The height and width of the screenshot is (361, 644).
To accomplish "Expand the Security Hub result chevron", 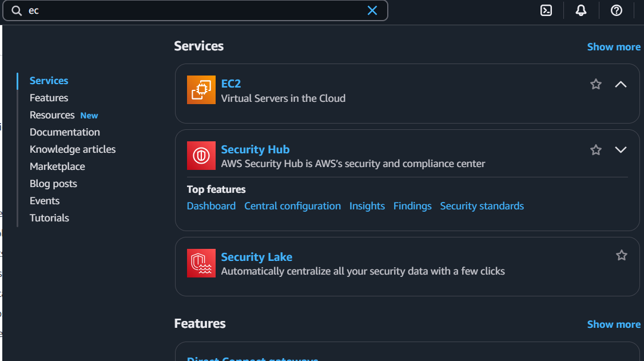I will pyautogui.click(x=621, y=149).
